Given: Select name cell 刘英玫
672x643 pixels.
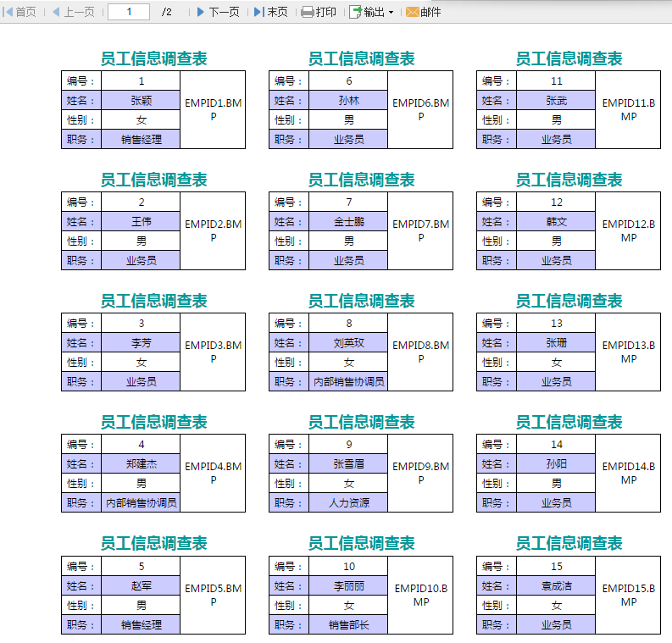Looking at the screenshot, I should [348, 343].
